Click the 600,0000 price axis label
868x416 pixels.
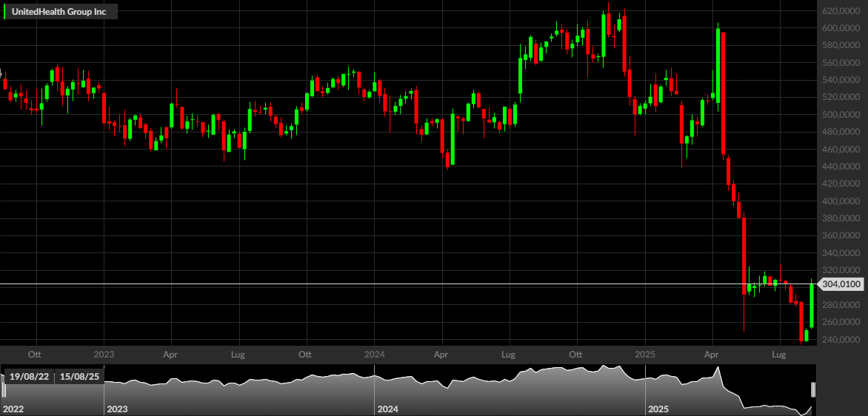tap(841, 28)
